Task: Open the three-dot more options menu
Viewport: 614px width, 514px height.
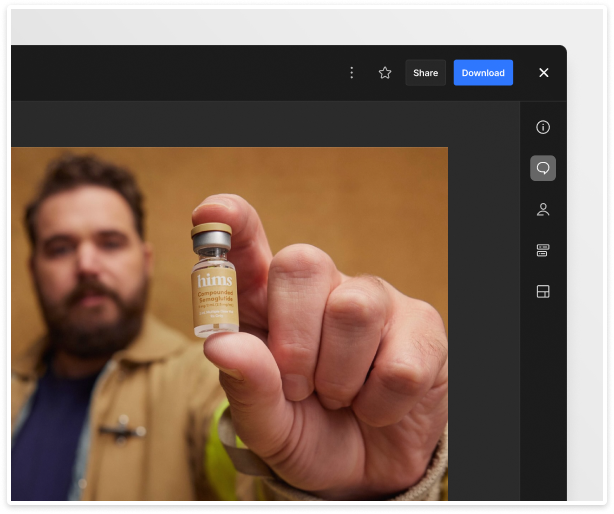Action: [x=351, y=73]
